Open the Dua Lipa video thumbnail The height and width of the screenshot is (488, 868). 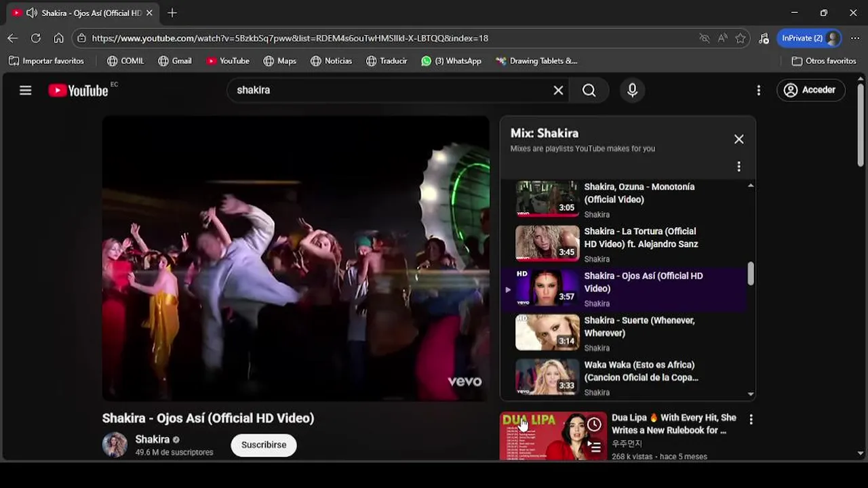pyautogui.click(x=553, y=436)
